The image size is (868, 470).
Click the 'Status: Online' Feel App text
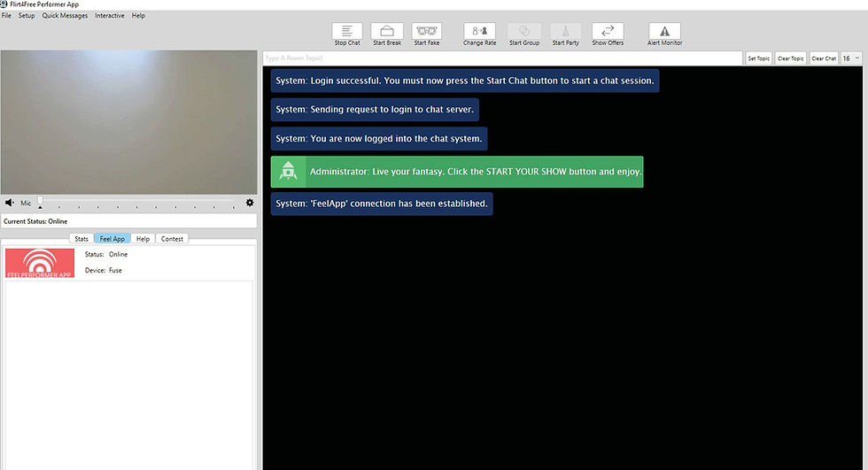[x=106, y=254]
